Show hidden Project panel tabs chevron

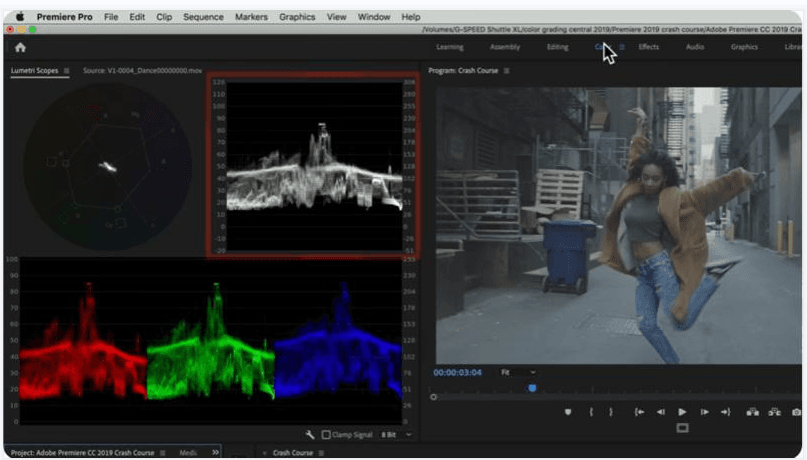click(215, 452)
